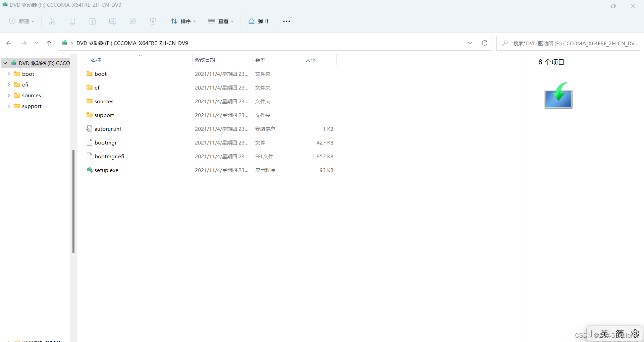Expand the sources folder in sidebar
Image resolution: width=644 pixels, height=342 pixels.
tap(9, 95)
